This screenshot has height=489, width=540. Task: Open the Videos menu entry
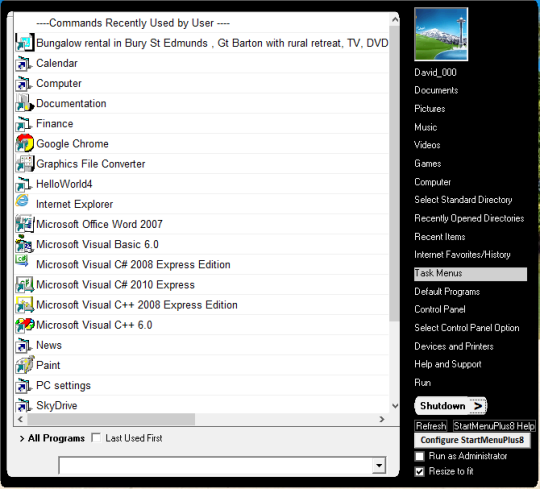pyautogui.click(x=427, y=145)
